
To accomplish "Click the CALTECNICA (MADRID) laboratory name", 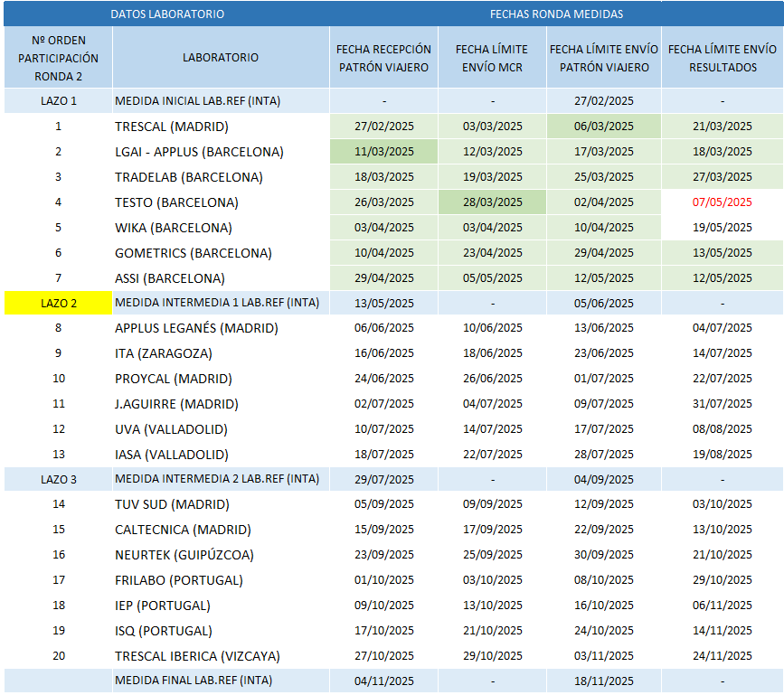I will (183, 530).
